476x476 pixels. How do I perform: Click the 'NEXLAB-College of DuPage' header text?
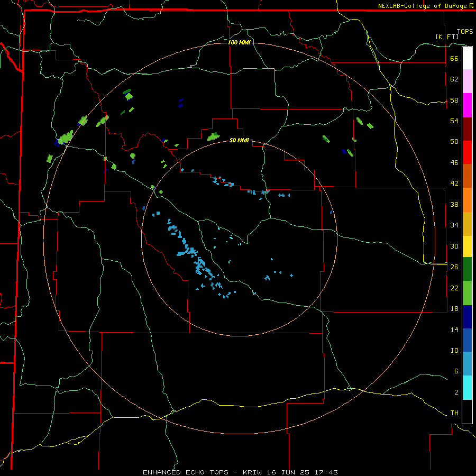pos(423,6)
